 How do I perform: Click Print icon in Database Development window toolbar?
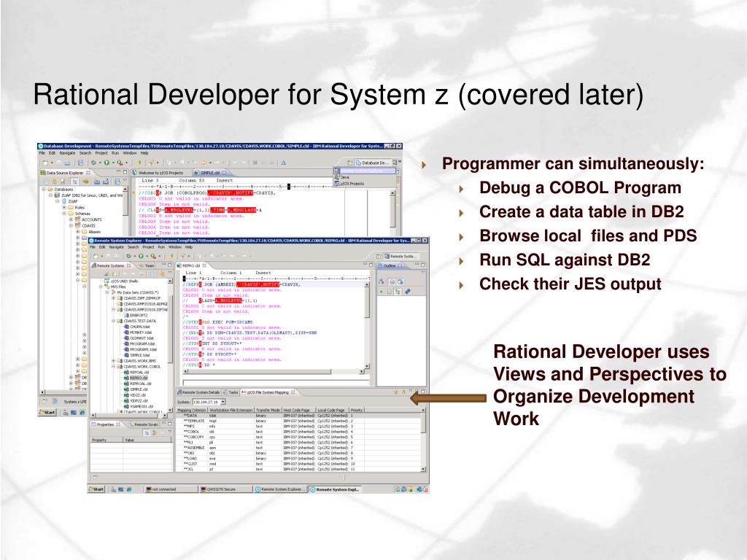(67, 163)
